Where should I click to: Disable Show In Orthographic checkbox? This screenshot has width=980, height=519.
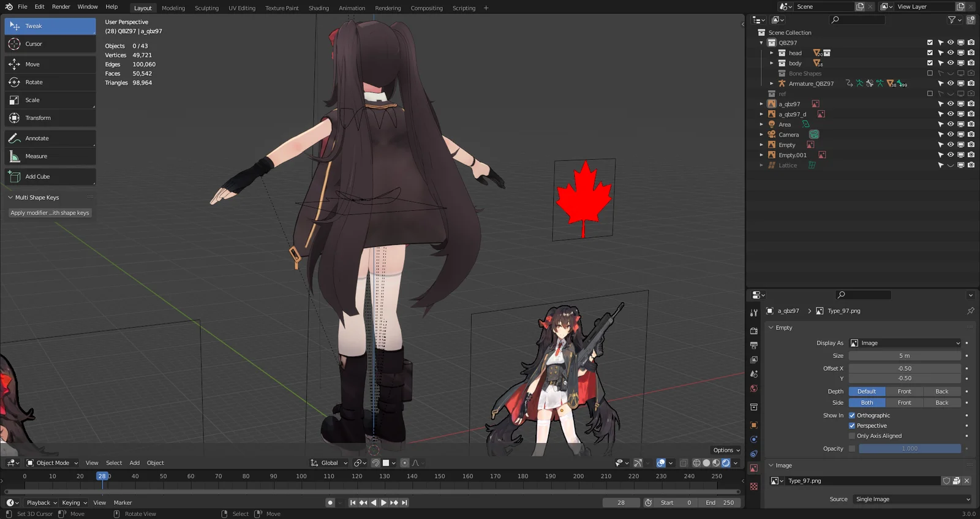[852, 415]
